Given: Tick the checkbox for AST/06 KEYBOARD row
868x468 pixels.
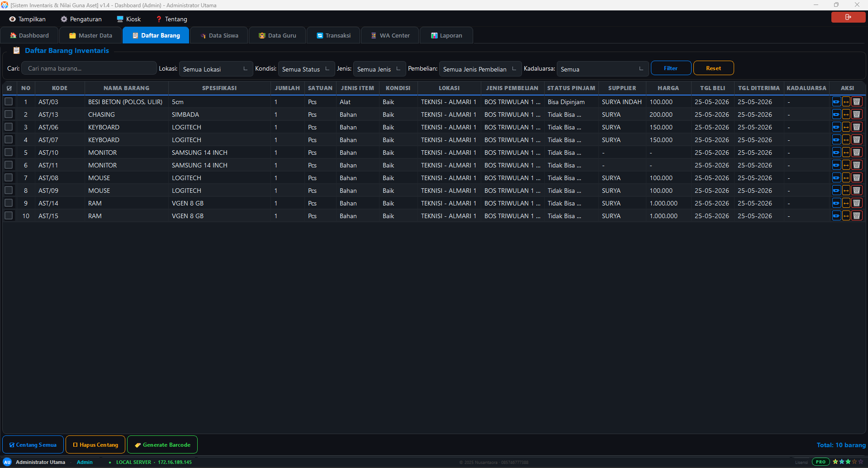Looking at the screenshot, I should [9, 127].
